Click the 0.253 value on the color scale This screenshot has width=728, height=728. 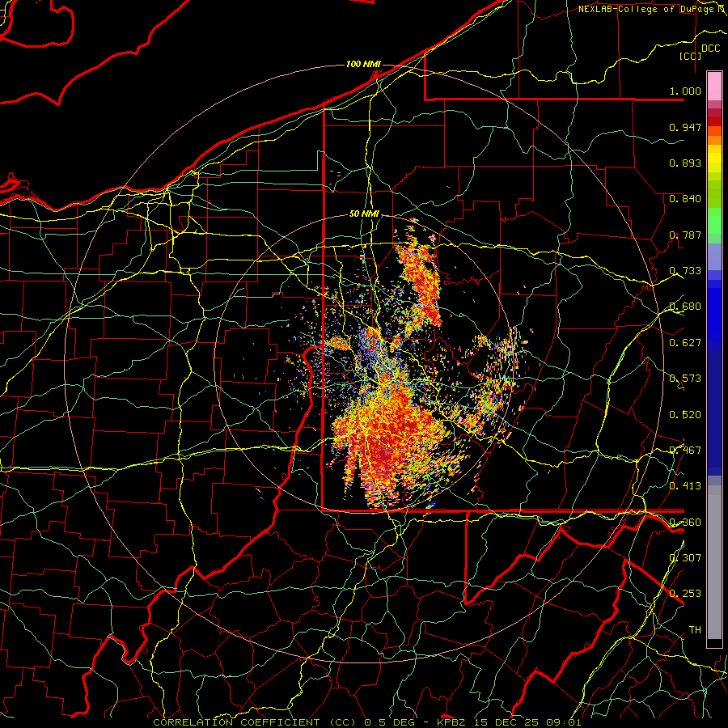[685, 594]
